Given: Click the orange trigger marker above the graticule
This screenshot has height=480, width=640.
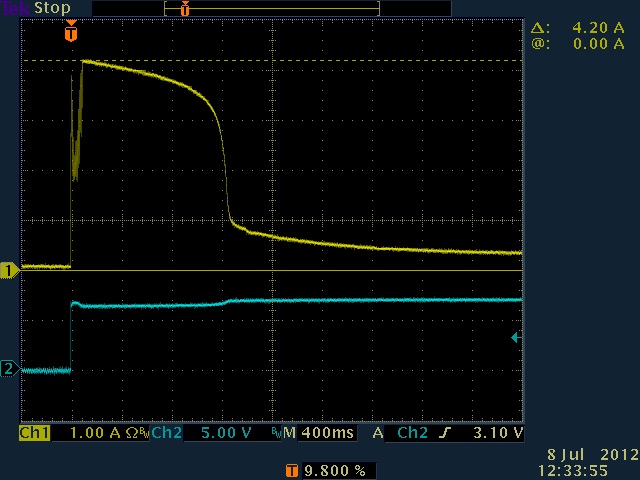Looking at the screenshot, I should tap(70, 33).
